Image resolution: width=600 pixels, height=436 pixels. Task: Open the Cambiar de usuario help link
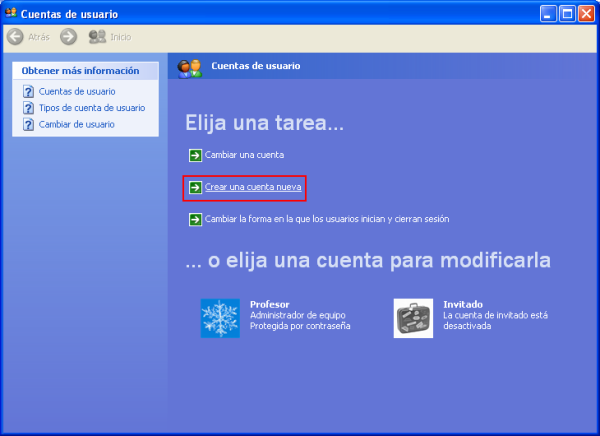[76, 124]
